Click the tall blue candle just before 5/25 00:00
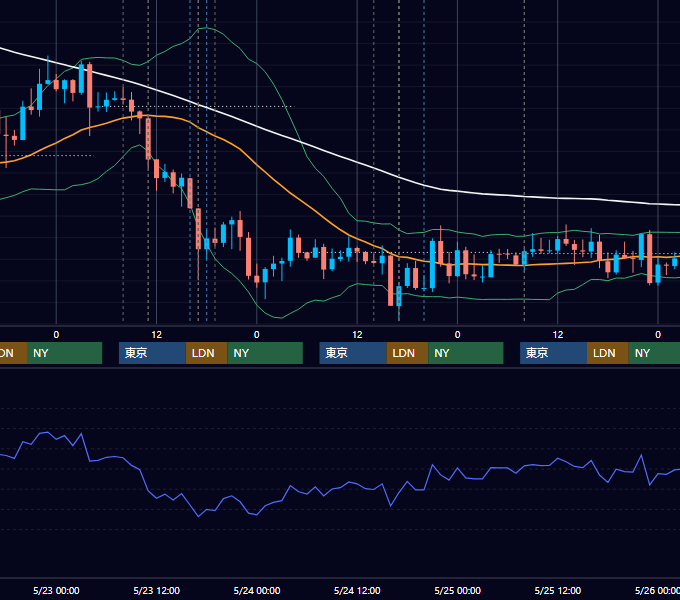This screenshot has height=600, width=680. (x=432, y=264)
